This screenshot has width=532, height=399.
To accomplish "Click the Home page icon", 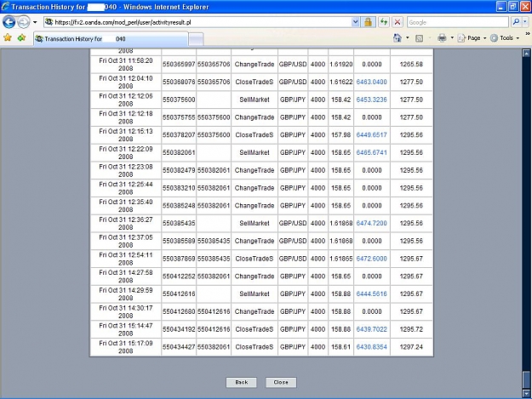I will (x=397, y=38).
